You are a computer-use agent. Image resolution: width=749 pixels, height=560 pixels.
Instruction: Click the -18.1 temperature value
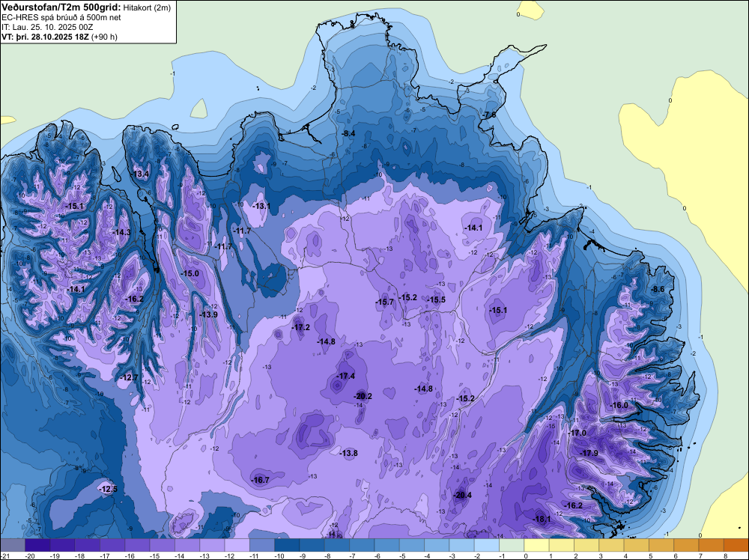tap(542, 520)
